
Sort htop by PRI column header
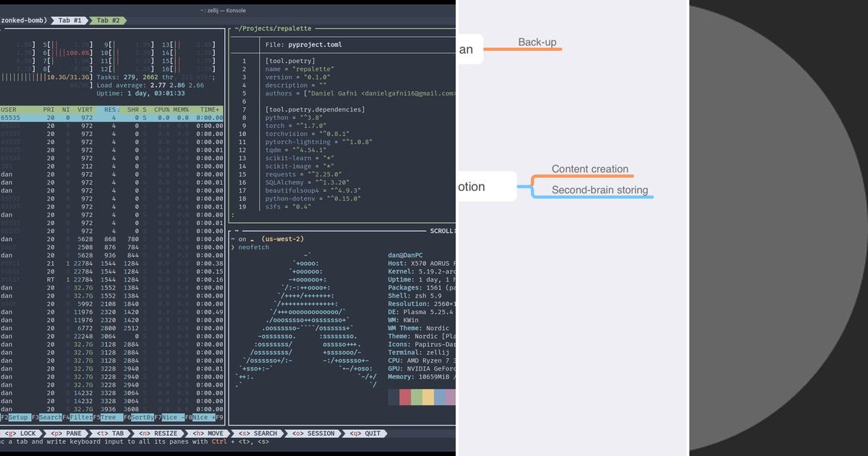click(48, 110)
